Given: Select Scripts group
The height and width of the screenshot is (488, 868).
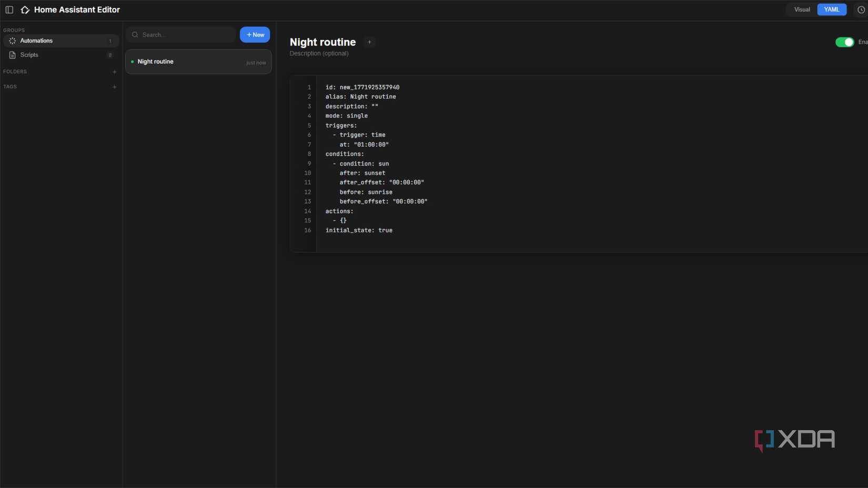Looking at the screenshot, I should tap(61, 55).
